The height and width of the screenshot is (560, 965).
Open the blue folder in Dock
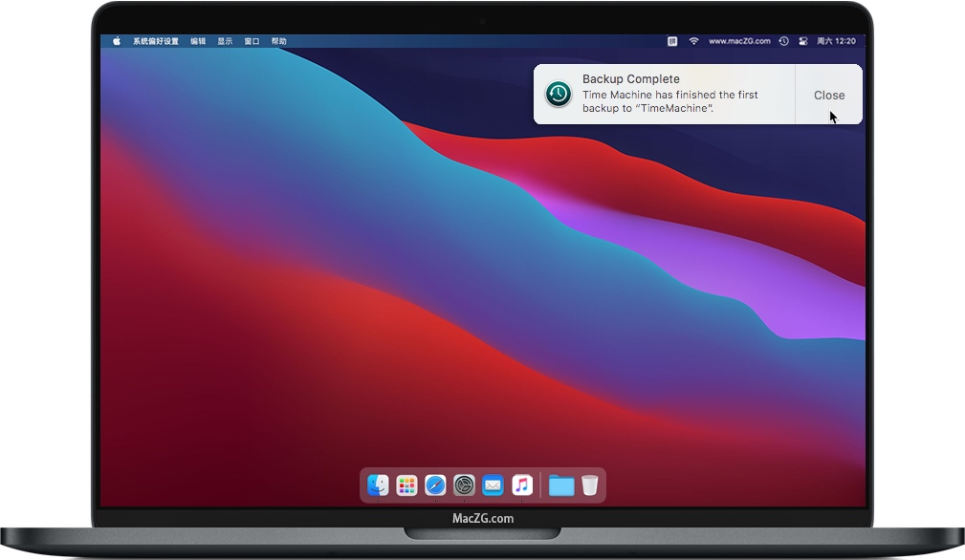[561, 485]
